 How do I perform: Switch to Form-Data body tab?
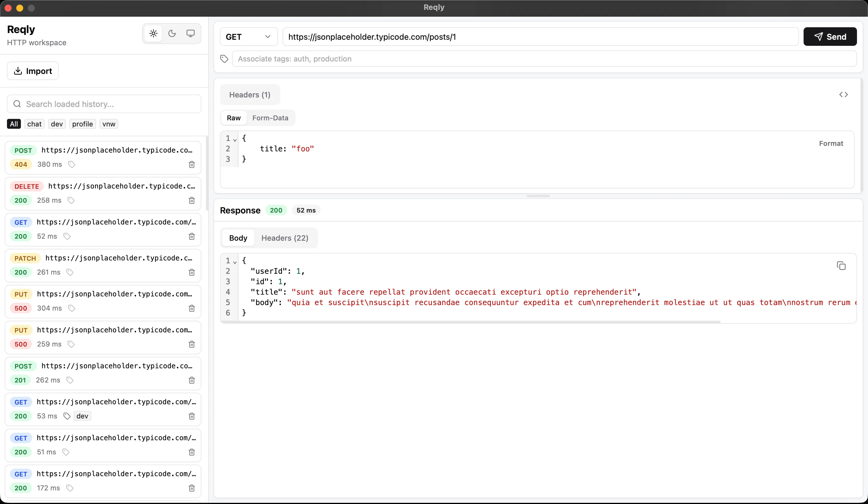point(270,118)
